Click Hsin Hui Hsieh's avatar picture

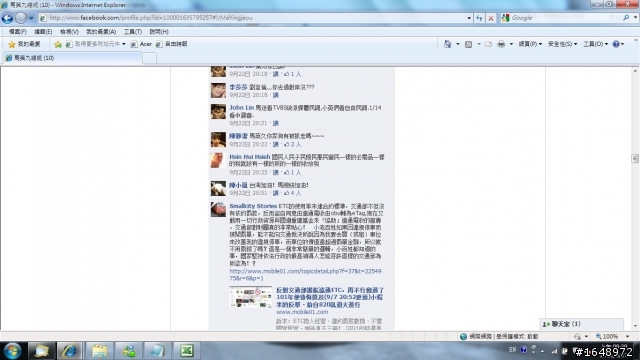point(218,160)
